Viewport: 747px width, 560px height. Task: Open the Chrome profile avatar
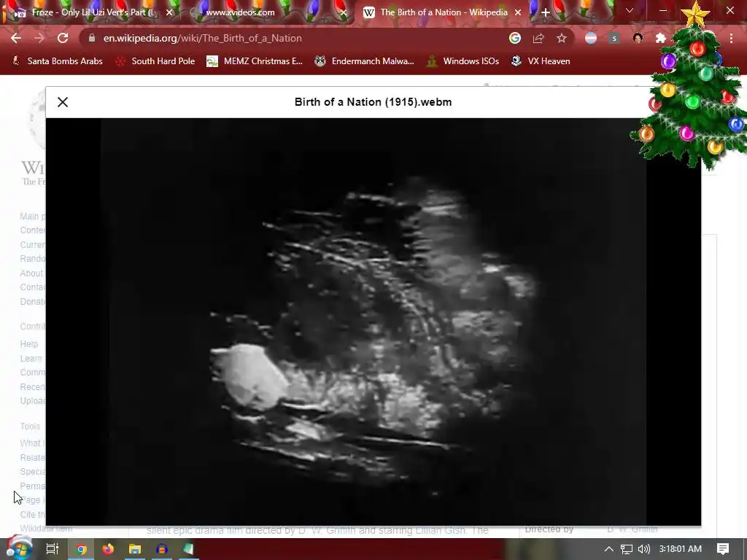pos(638,38)
